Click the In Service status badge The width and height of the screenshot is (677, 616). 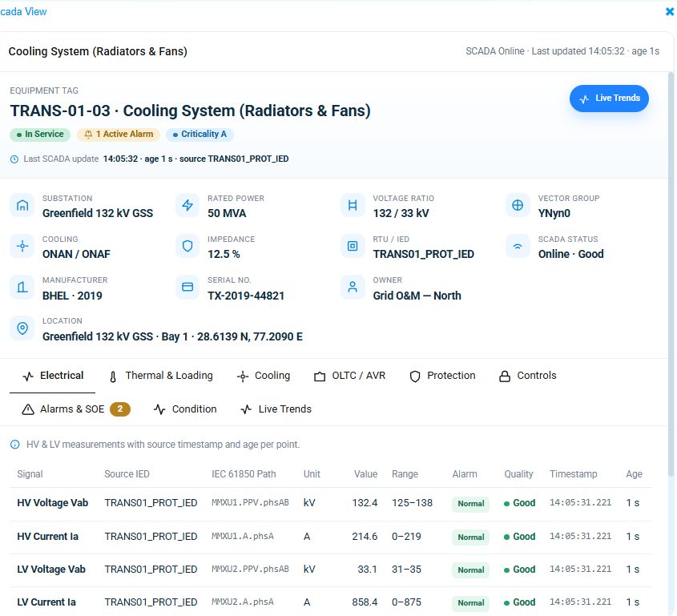(40, 135)
